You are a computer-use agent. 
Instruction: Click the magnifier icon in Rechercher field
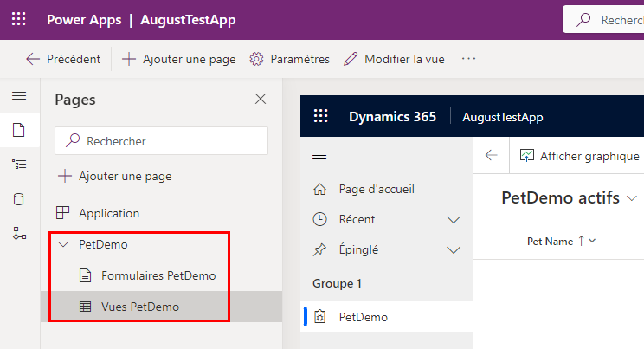73,140
